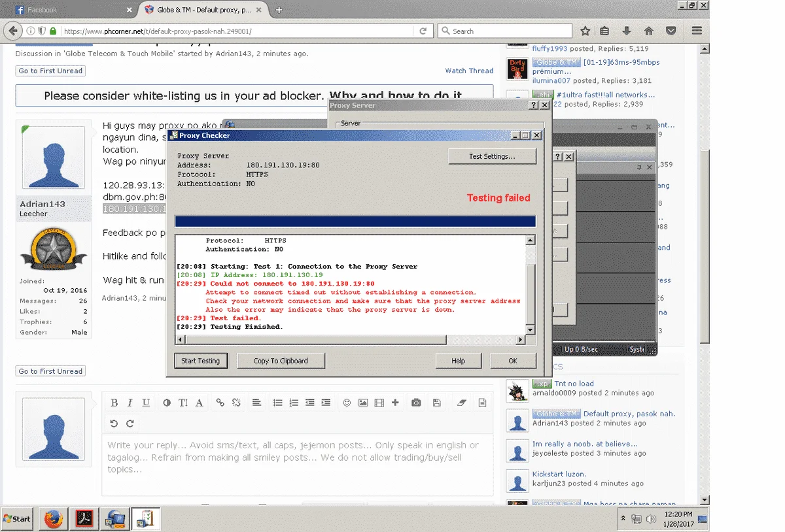Open Firefox downloads arrow

[x=626, y=31]
